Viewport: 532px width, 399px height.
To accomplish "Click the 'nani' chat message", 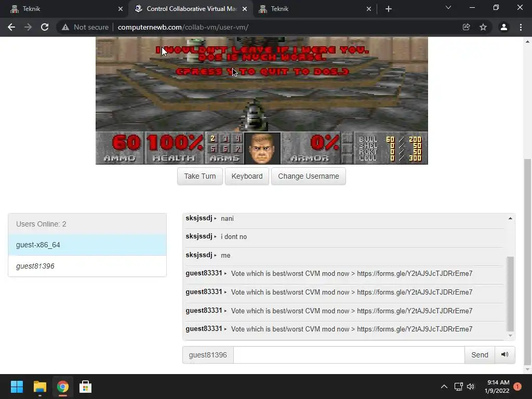I will pos(228,219).
